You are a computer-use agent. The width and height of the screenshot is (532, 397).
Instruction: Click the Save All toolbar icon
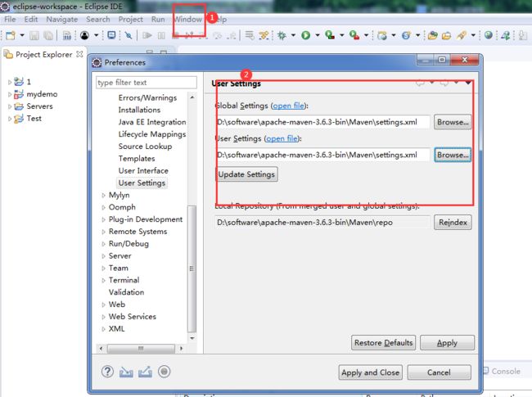48,35
